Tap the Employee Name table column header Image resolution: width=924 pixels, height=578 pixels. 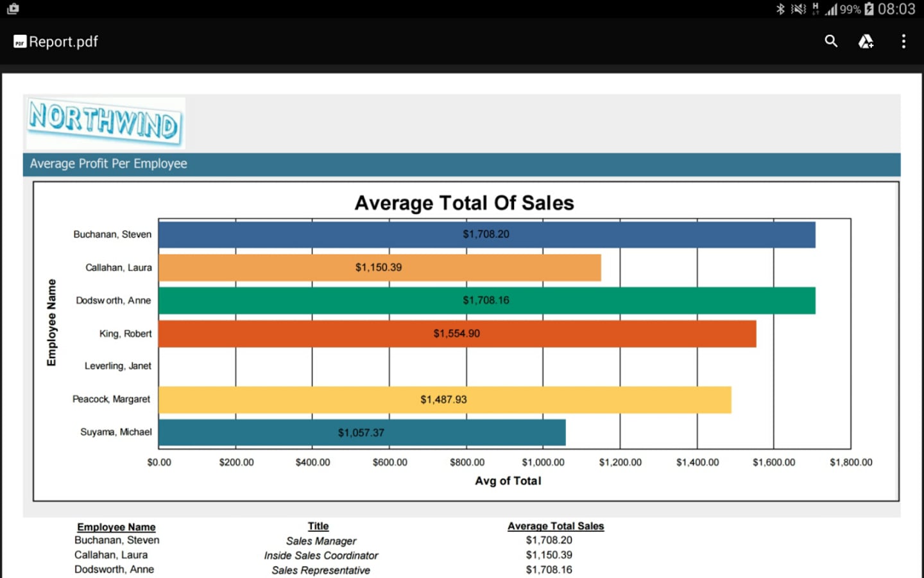coord(116,527)
